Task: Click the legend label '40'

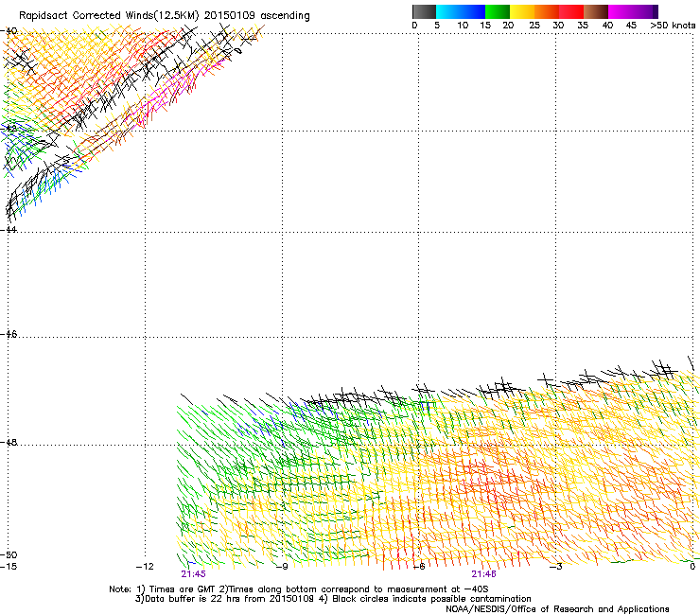Action: point(607,26)
